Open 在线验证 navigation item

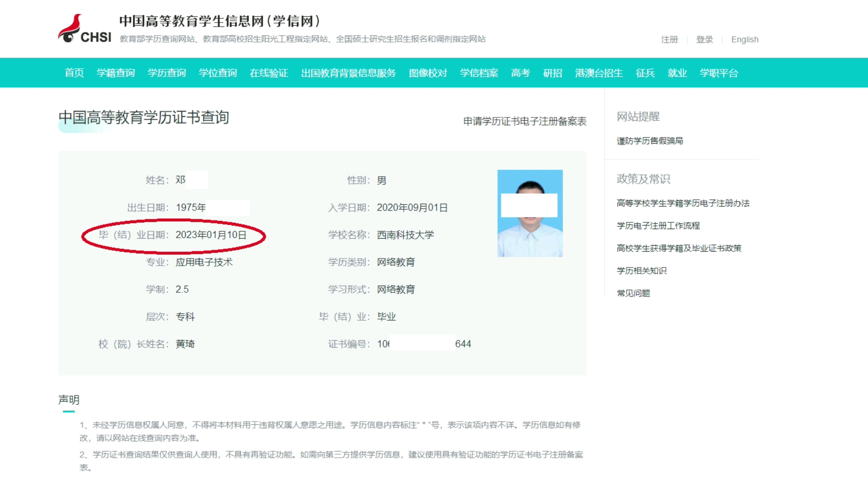click(269, 73)
